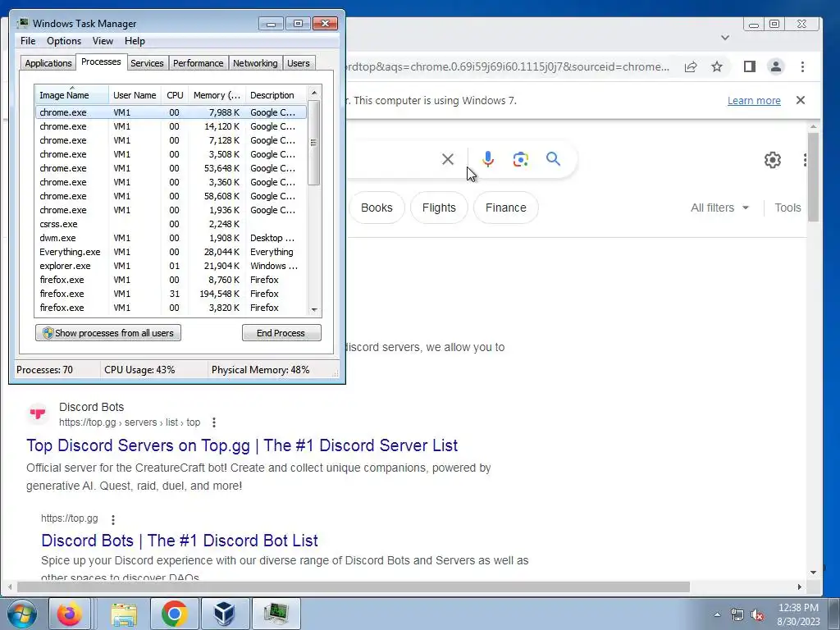Select the Everything.exe process row
The image size is (840, 630).
point(171,252)
